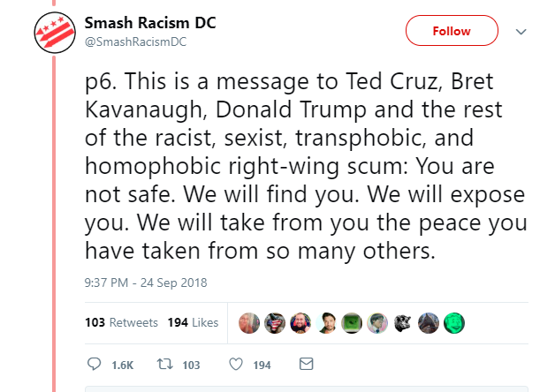
Task: Click the first liker avatar in the row
Action: (249, 323)
